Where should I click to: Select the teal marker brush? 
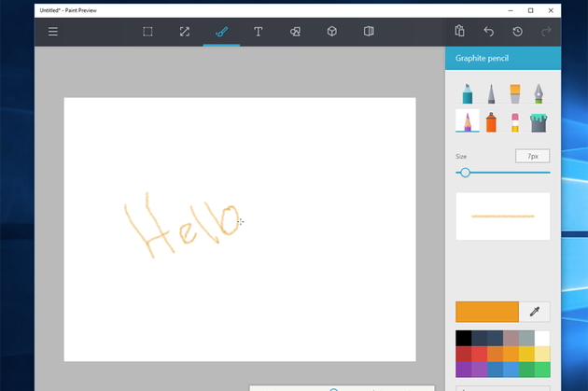click(468, 93)
